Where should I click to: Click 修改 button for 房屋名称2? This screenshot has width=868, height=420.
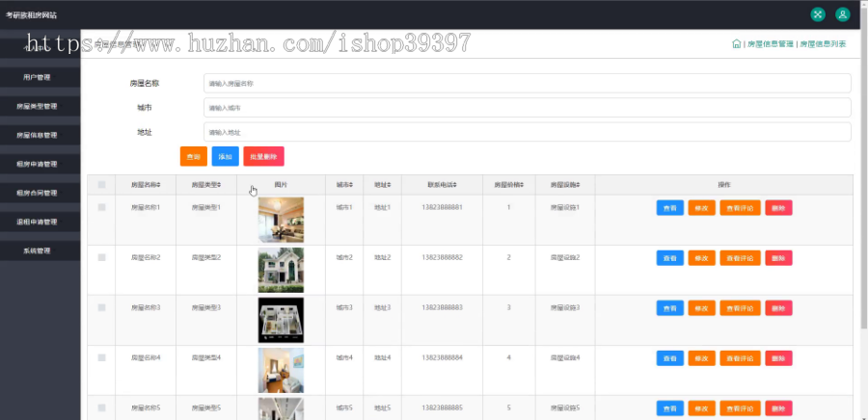[701, 258]
